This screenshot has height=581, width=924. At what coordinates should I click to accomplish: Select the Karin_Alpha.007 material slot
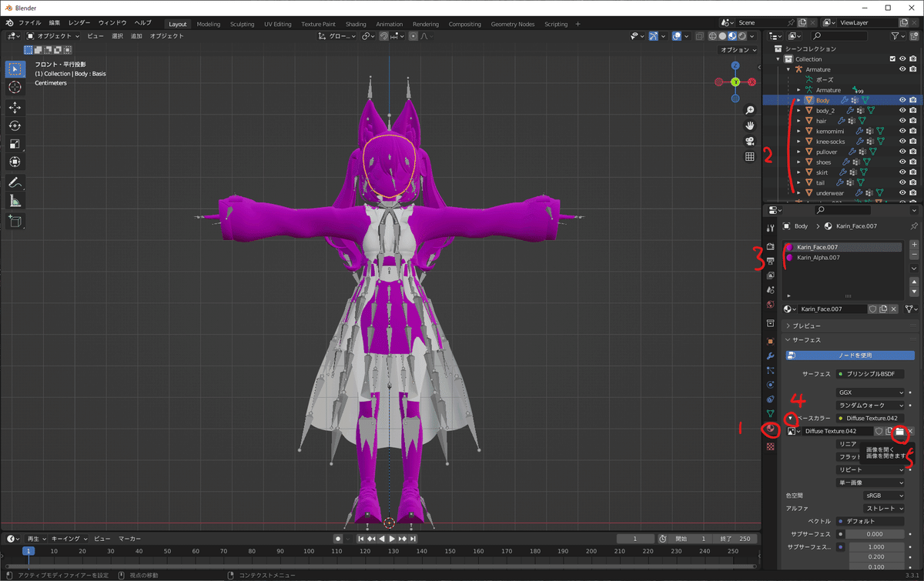coord(842,258)
